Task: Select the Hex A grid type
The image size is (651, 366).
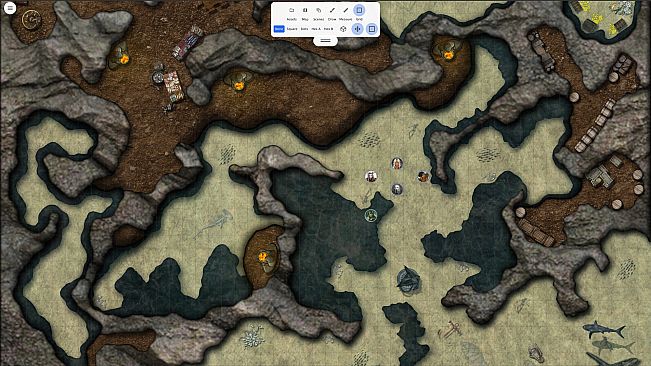Action: click(x=316, y=29)
